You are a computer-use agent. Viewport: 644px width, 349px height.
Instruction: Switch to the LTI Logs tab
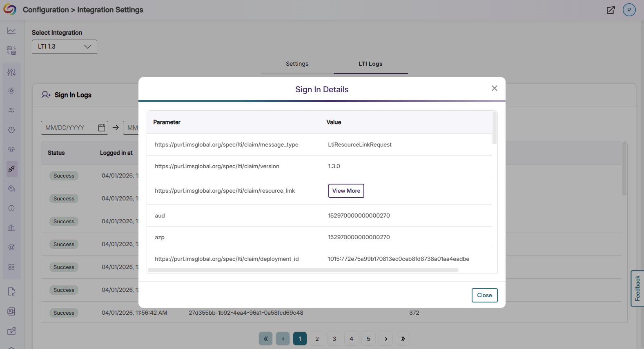[370, 64]
